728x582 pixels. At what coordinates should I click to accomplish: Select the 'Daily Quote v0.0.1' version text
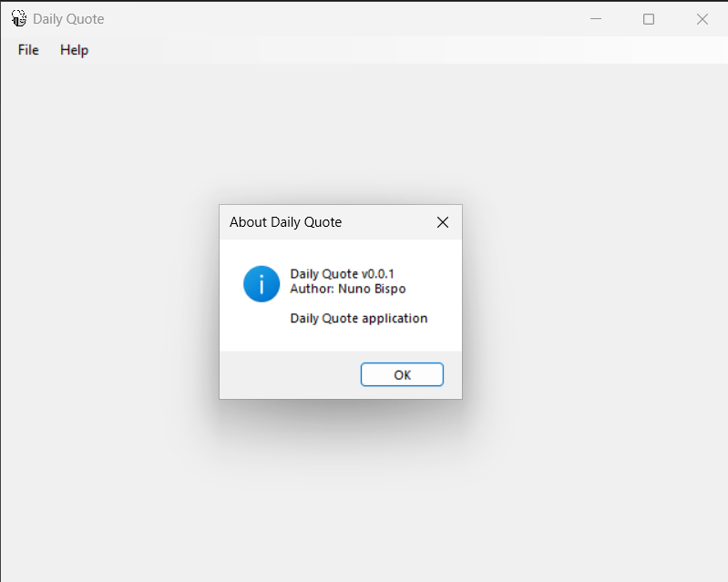343,274
